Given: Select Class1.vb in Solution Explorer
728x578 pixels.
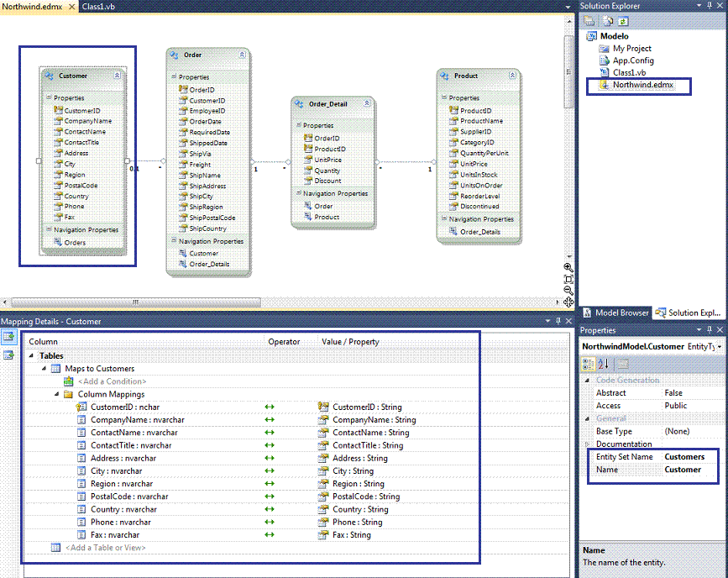Looking at the screenshot, I should [629, 72].
